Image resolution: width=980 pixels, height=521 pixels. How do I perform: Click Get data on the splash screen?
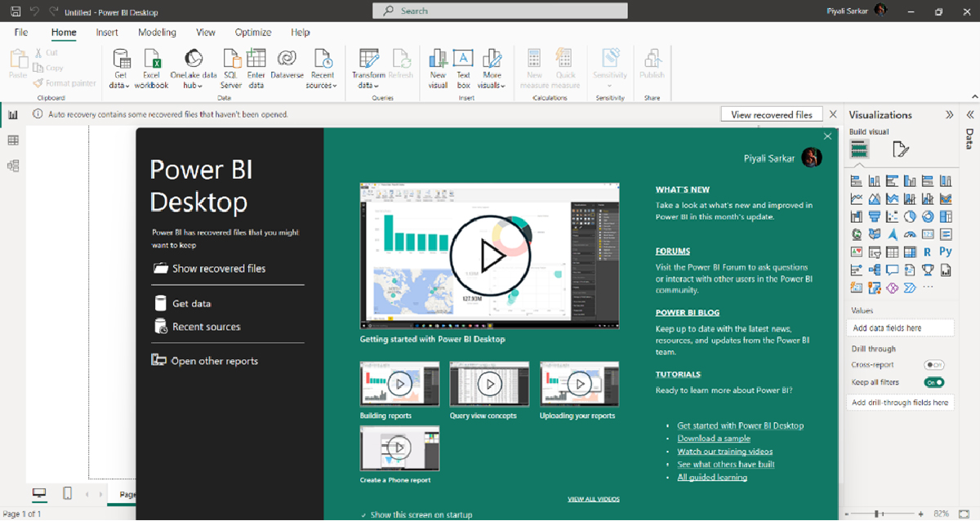[182, 304]
